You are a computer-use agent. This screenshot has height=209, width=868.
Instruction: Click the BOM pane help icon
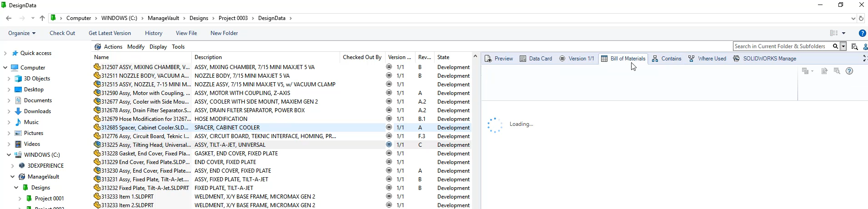pyautogui.click(x=849, y=71)
